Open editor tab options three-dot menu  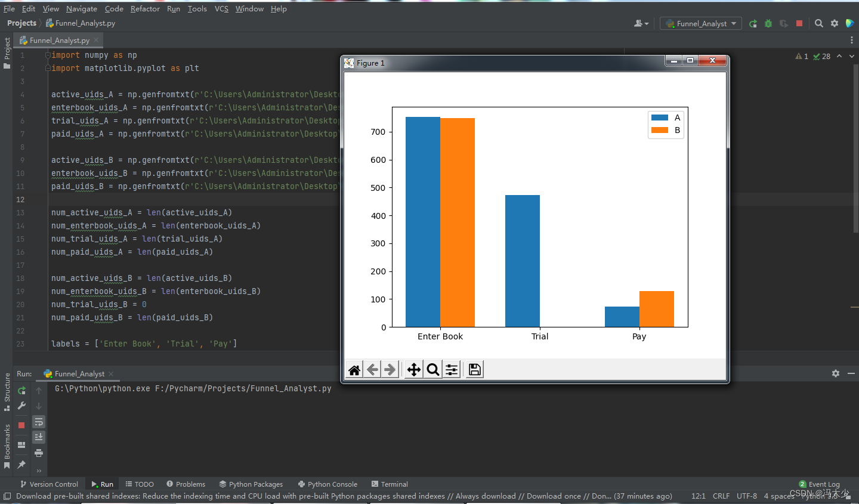pos(851,40)
